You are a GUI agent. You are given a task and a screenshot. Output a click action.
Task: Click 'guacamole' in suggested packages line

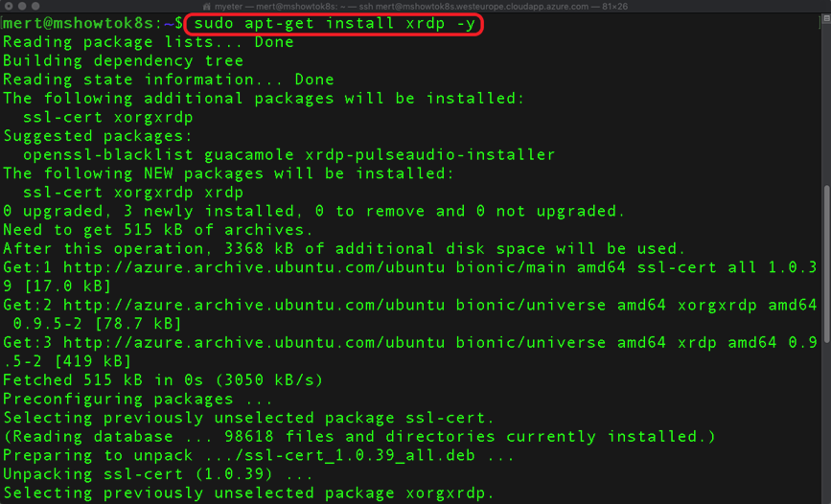point(248,155)
